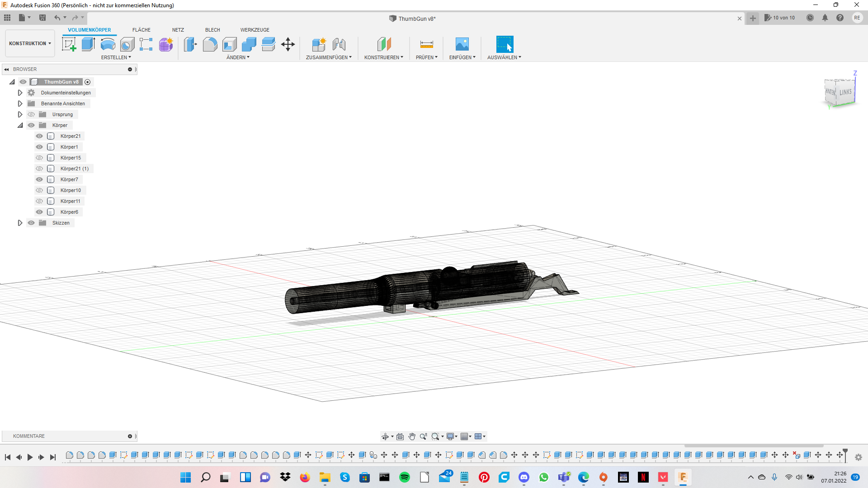Click the Extrude tool icon
Image resolution: width=868 pixels, height=488 pixels.
click(88, 44)
